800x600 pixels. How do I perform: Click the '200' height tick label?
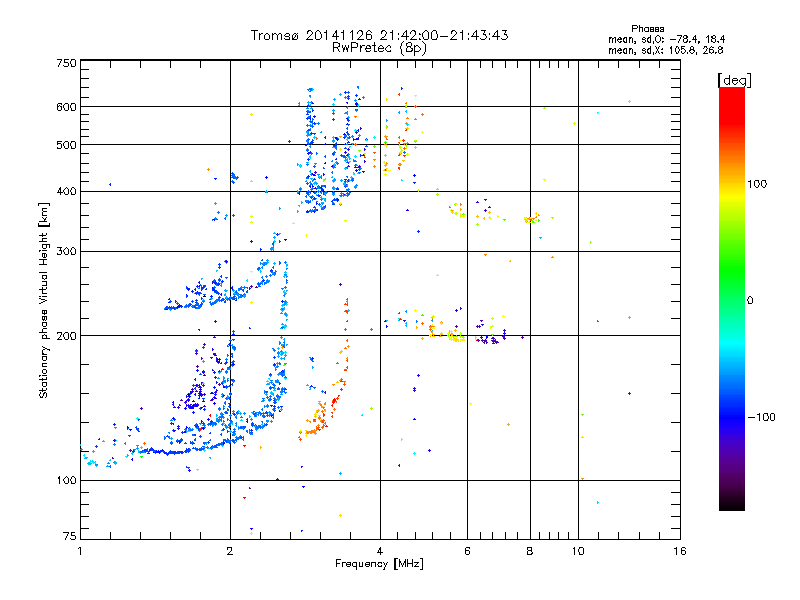66,336
